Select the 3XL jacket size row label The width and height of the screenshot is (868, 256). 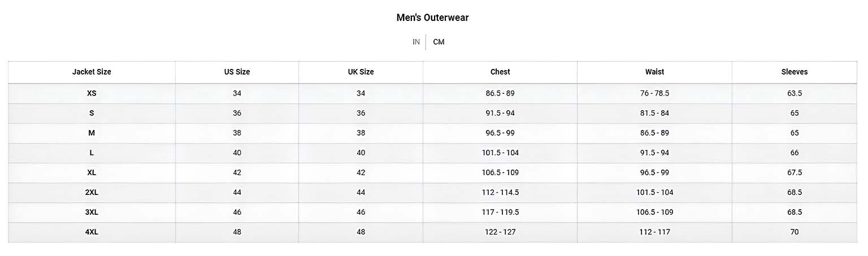click(92, 212)
